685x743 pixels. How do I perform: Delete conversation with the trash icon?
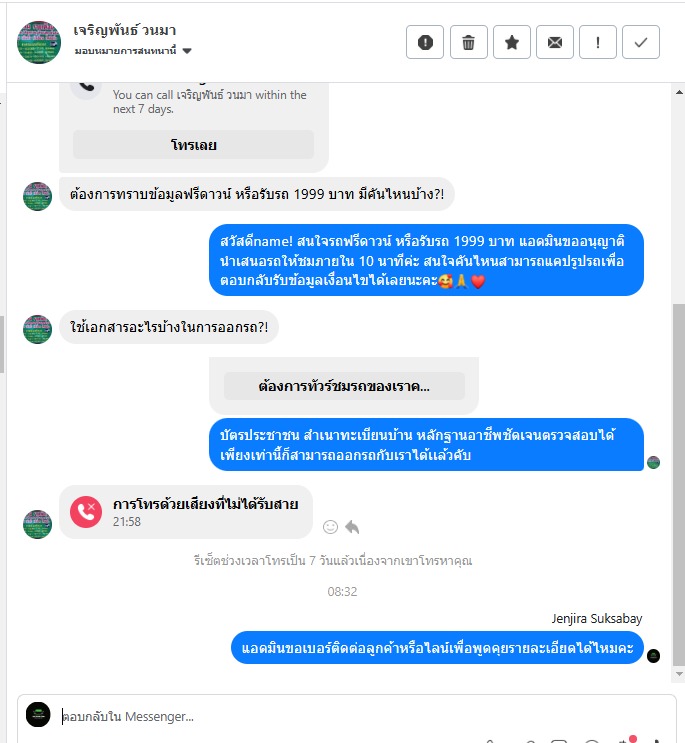pyautogui.click(x=469, y=42)
